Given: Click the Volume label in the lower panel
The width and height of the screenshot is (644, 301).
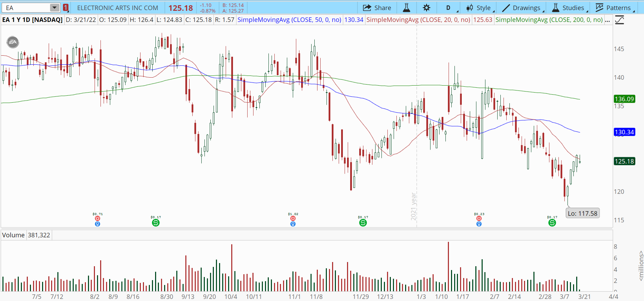Looking at the screenshot, I should (13, 235).
